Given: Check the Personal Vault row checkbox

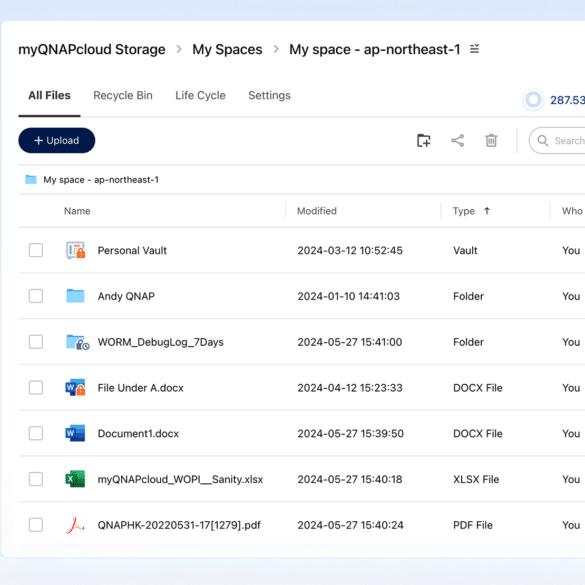Looking at the screenshot, I should [x=36, y=250].
